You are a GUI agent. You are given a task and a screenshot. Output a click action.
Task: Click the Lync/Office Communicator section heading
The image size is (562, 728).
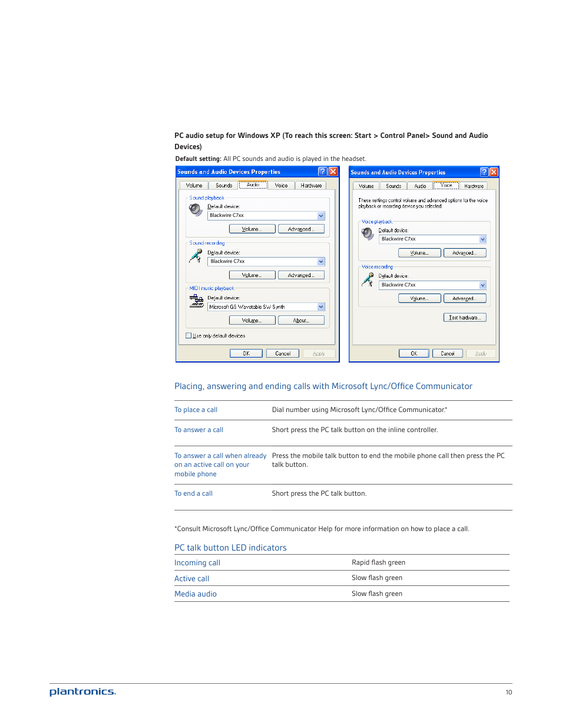click(x=323, y=387)
